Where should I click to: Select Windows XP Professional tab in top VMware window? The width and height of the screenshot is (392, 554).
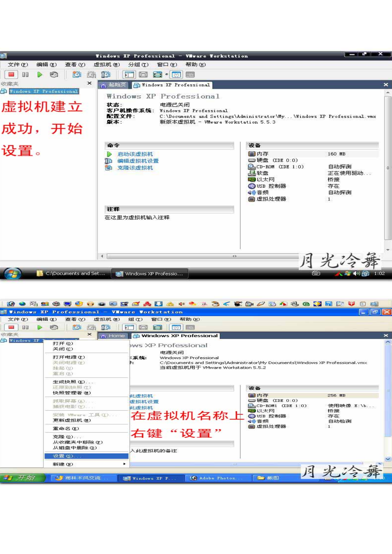(x=172, y=85)
